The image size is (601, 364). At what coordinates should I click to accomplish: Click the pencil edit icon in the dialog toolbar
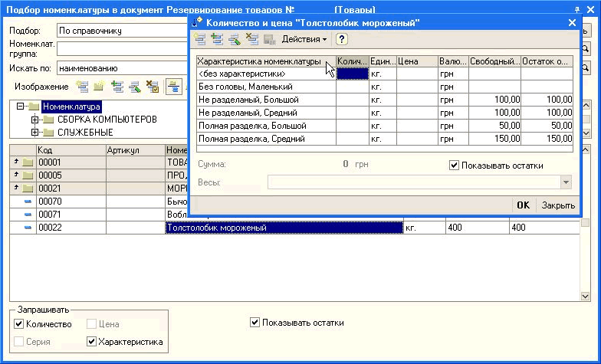[x=234, y=39]
